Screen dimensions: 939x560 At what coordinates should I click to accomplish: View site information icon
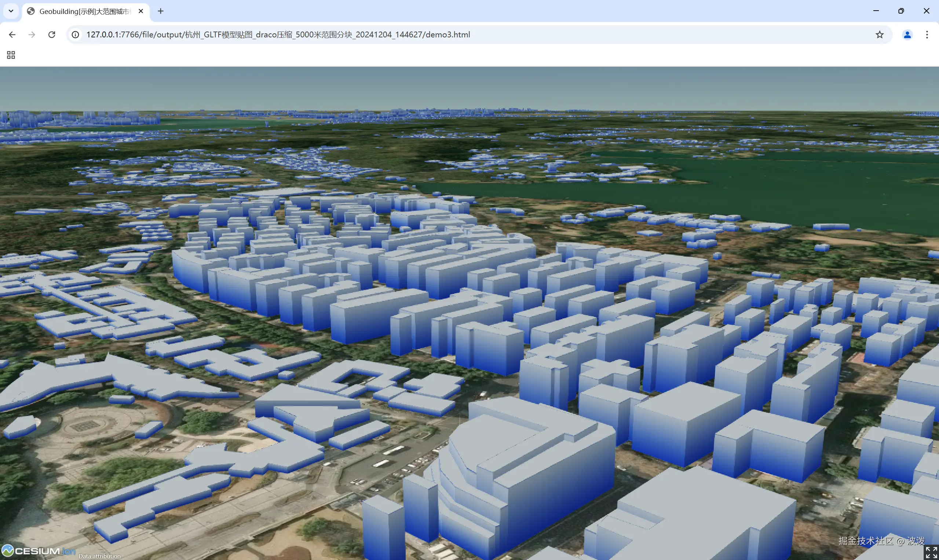76,35
